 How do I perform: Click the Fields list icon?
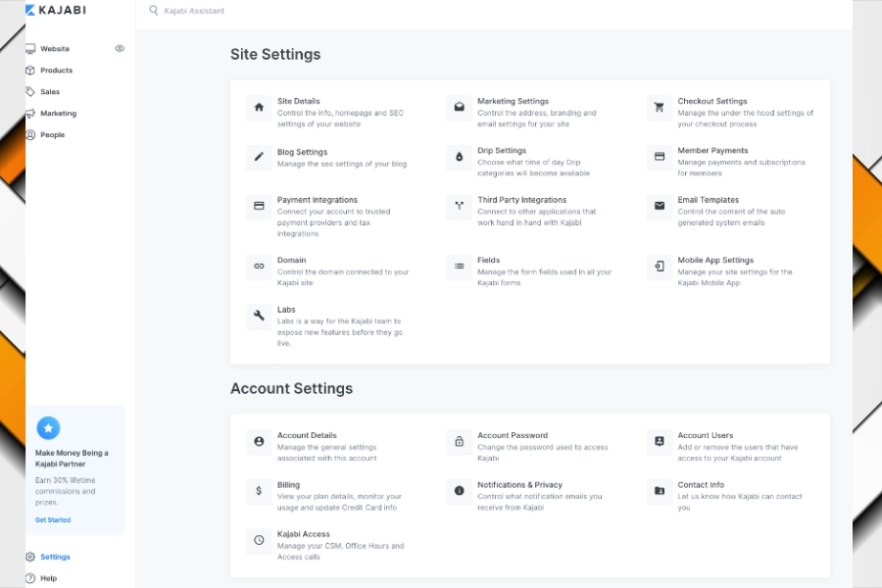click(x=459, y=267)
